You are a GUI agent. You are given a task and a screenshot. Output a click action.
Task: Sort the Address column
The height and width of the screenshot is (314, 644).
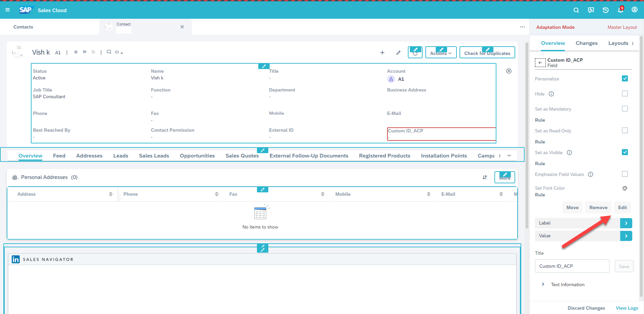(x=111, y=194)
